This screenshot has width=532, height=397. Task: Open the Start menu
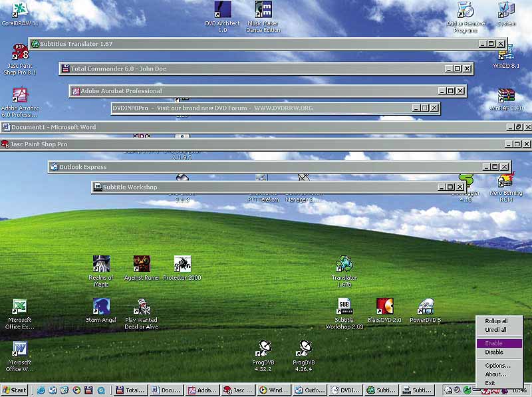(x=14, y=390)
